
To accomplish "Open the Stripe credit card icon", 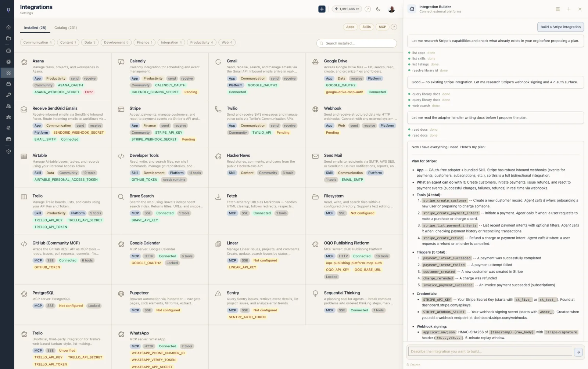I will point(121,109).
